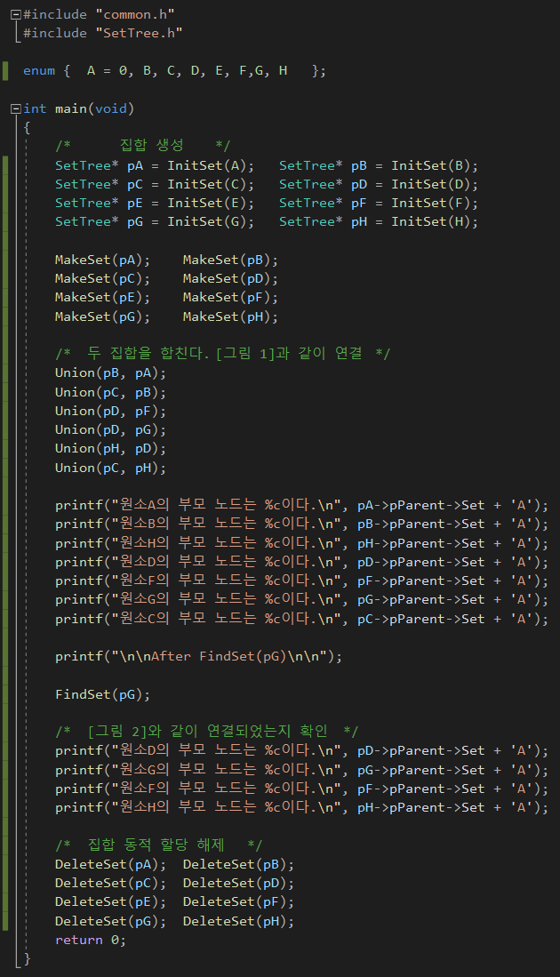Click the 'DeleteSet(pE);' call
560x977 pixels.
pyautogui.click(x=111, y=902)
